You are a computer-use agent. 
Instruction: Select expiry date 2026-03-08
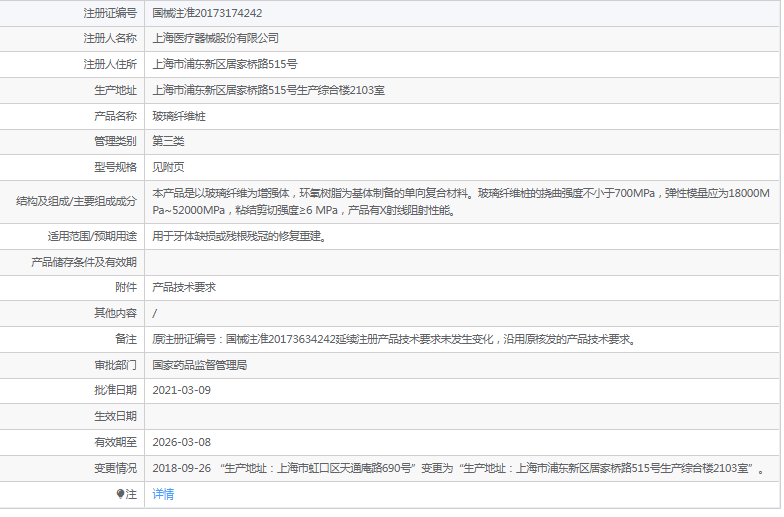(182, 442)
